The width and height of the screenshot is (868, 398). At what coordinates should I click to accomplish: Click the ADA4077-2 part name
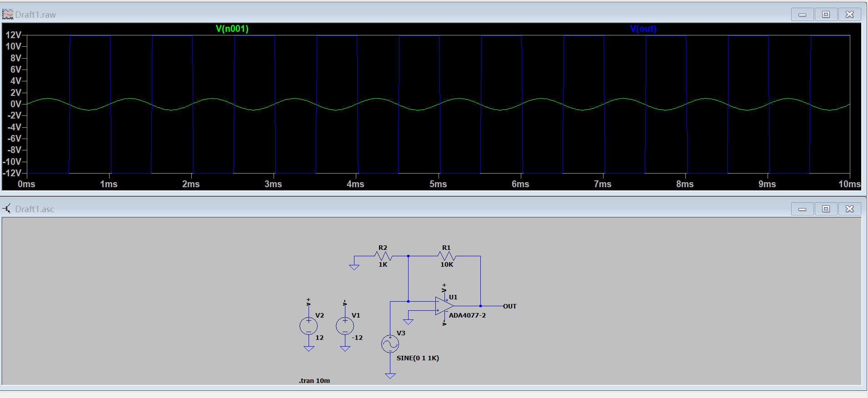[x=467, y=315]
